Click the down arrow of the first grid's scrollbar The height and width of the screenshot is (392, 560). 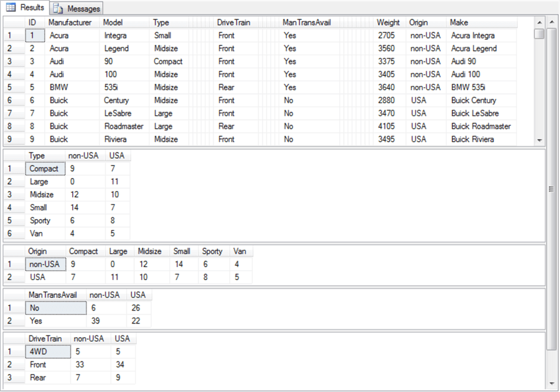(539, 140)
